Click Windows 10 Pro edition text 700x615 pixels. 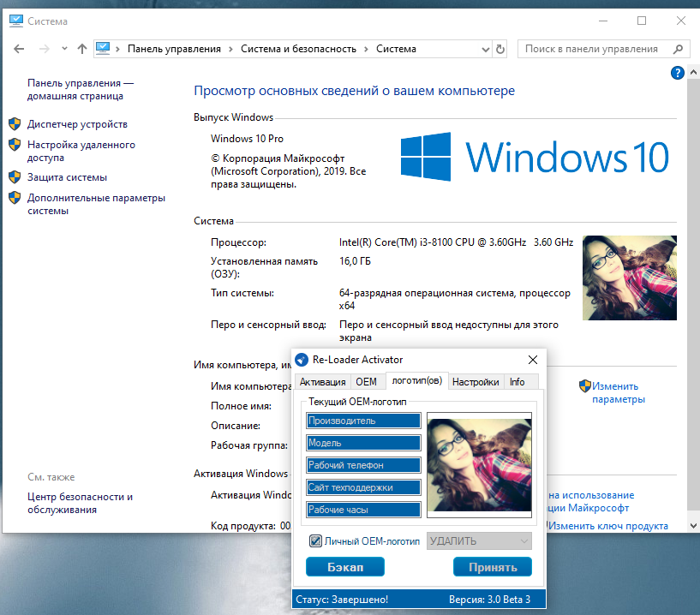tap(247, 139)
